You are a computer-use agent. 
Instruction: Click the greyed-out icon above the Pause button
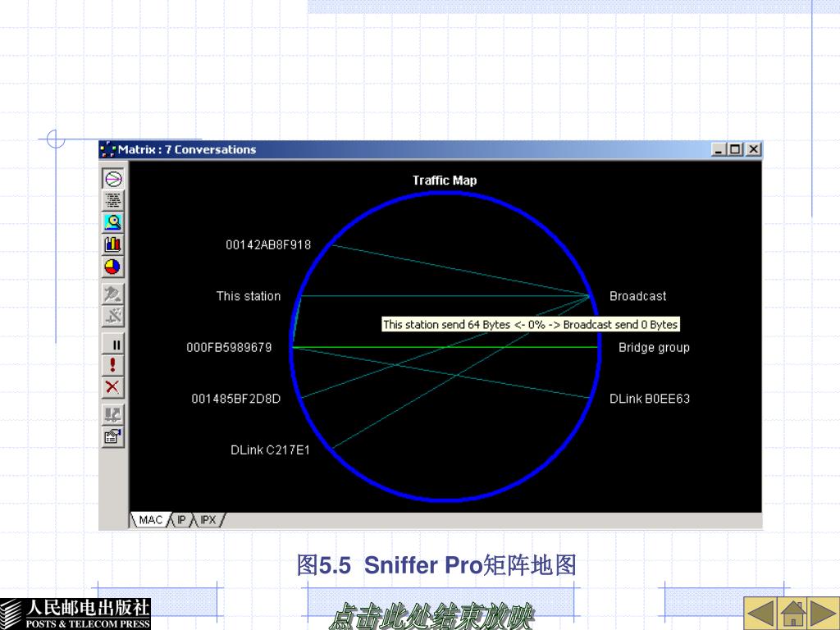113,316
